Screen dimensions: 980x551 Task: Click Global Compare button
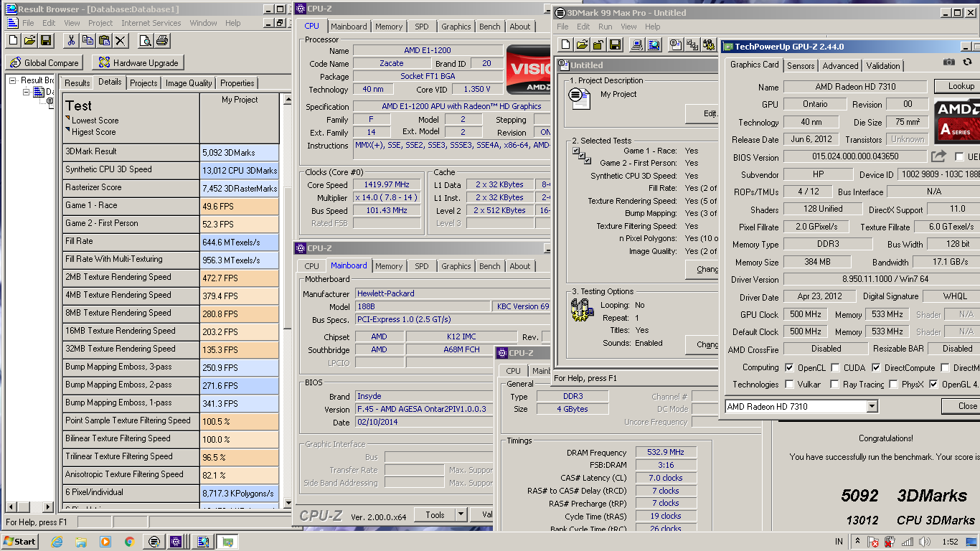[x=44, y=63]
